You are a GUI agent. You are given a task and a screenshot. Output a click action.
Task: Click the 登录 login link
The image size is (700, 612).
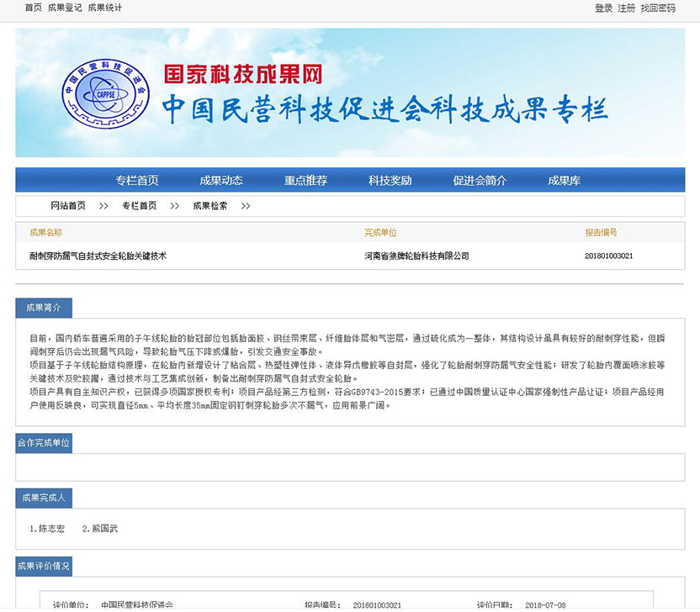[603, 8]
